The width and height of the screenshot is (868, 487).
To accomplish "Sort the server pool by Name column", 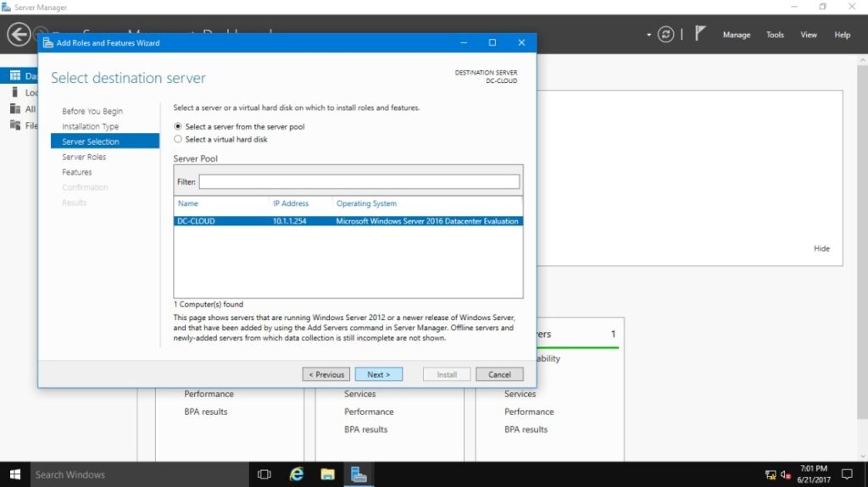I will coord(187,203).
